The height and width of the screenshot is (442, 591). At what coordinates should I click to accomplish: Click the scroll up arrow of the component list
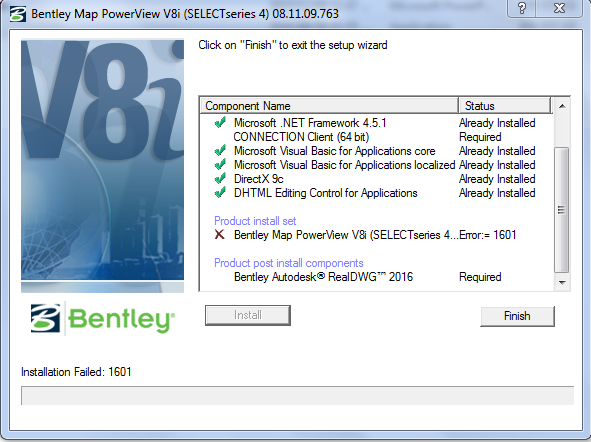562,106
